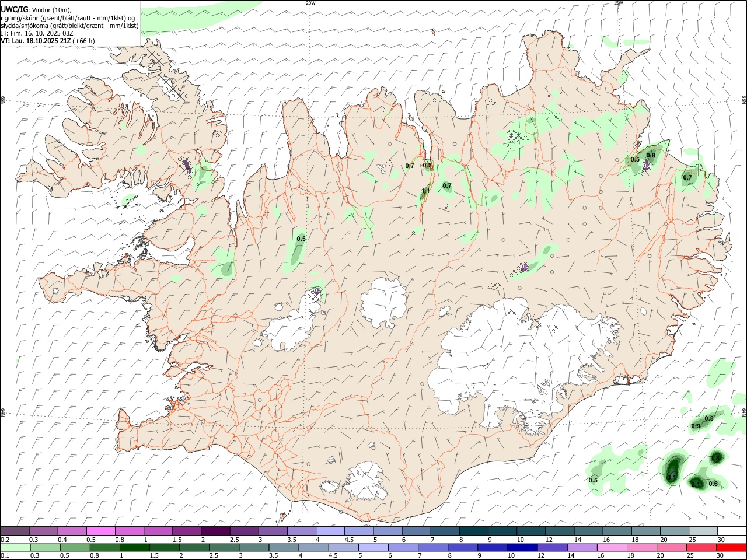This screenshot has width=747, height=560.
Task: Pick the light gray 25 mm snow swatch
Action: pyautogui.click(x=703, y=531)
